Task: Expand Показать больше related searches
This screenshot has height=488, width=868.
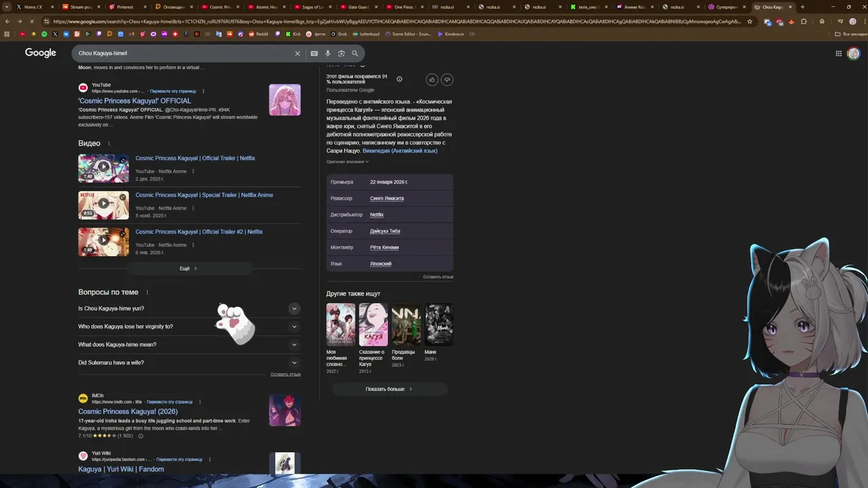Action: click(389, 389)
